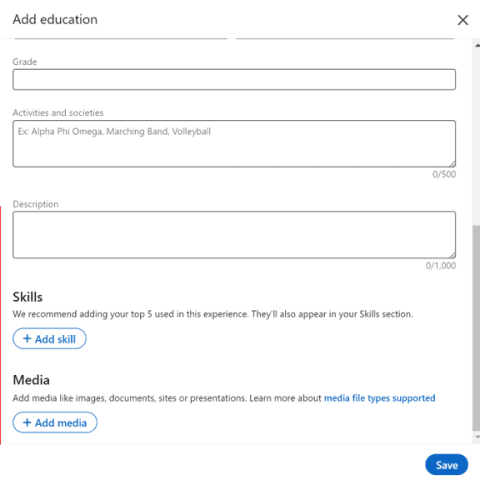Viewport: 480px width, 480px height.
Task: Click inside the Description text box
Action: click(x=234, y=235)
